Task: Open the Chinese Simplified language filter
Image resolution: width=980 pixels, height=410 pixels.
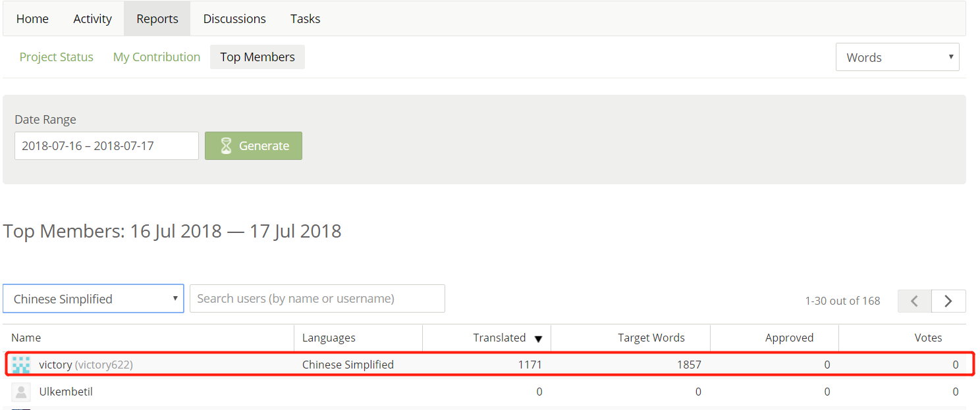Action: pos(93,298)
